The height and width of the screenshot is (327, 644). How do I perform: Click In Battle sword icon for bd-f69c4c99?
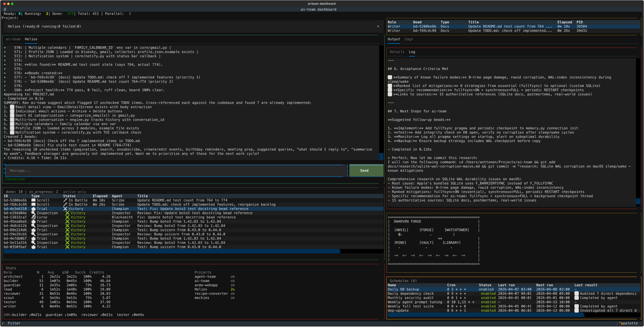point(65,205)
